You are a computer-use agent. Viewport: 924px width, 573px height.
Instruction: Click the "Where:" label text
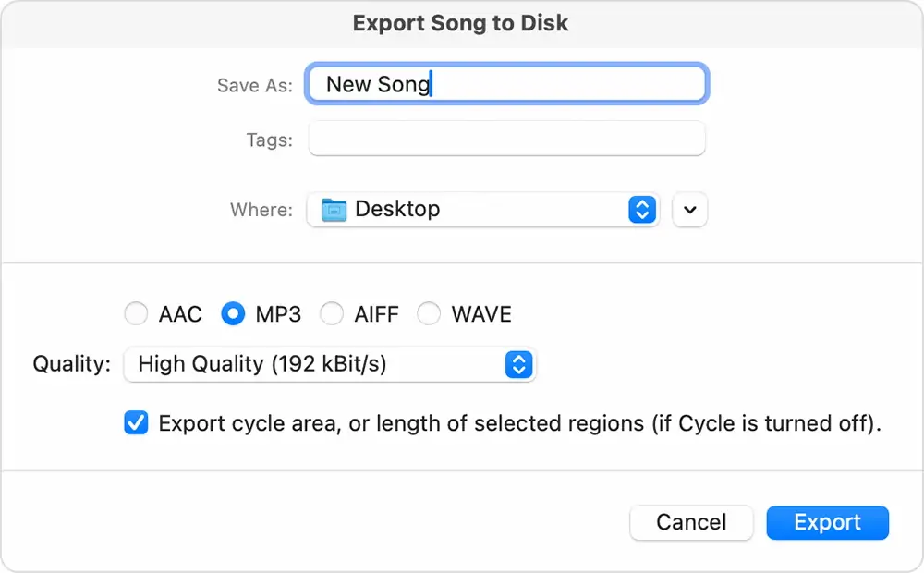coord(261,210)
